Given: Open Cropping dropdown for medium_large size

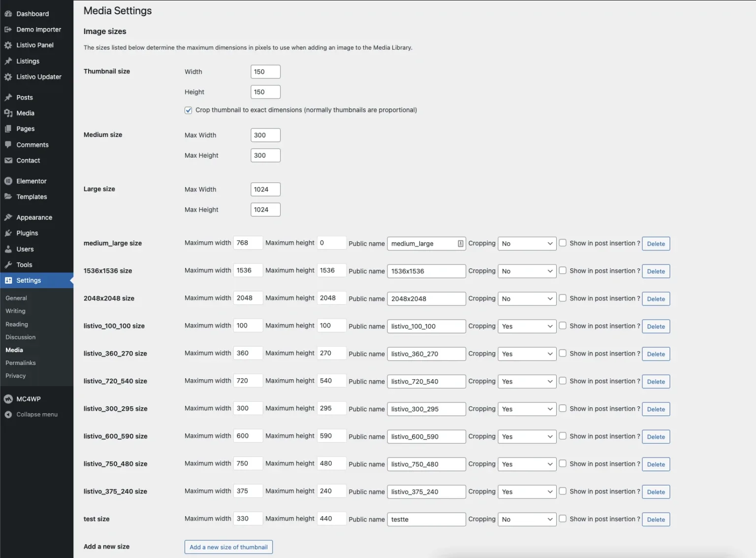Looking at the screenshot, I should (527, 244).
